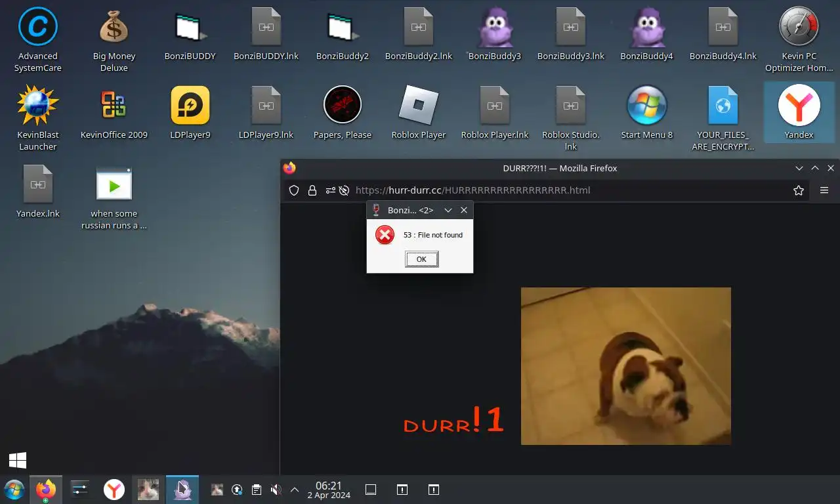The height and width of the screenshot is (504, 840).
Task: Select the BonziBUDDY.lnk file
Action: (266, 34)
